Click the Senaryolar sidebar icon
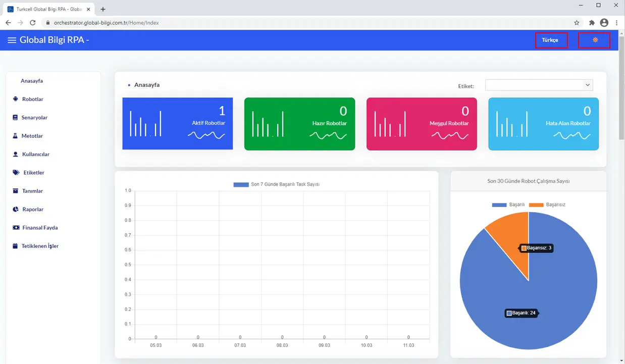Viewport: 625px width, 364px height. 15,118
